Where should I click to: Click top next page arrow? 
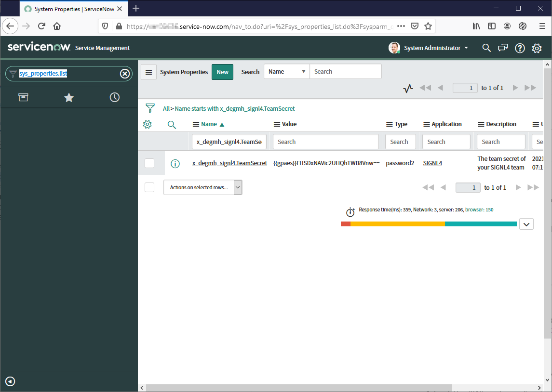click(515, 88)
